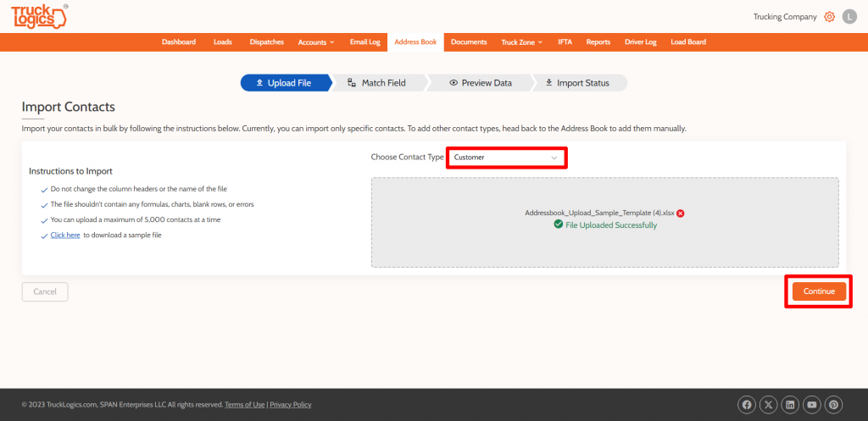Open the Reports page

[x=598, y=42]
